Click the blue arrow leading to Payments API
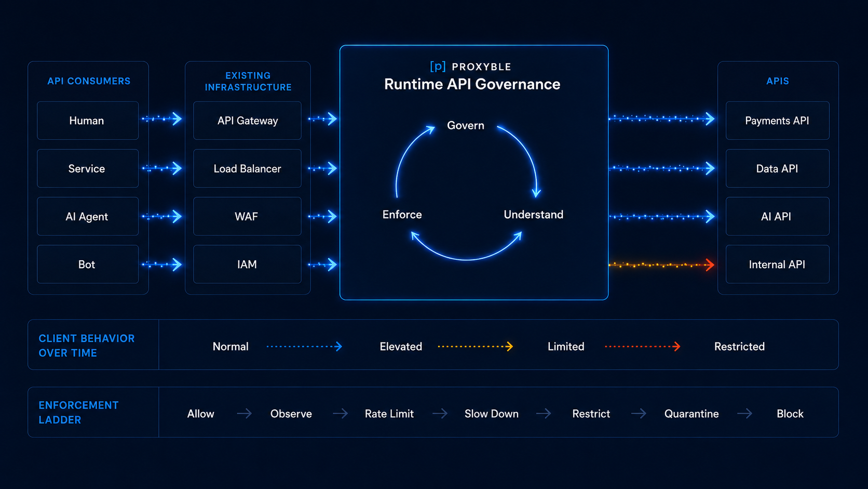Screen dimensions: 868x489 point(661,119)
